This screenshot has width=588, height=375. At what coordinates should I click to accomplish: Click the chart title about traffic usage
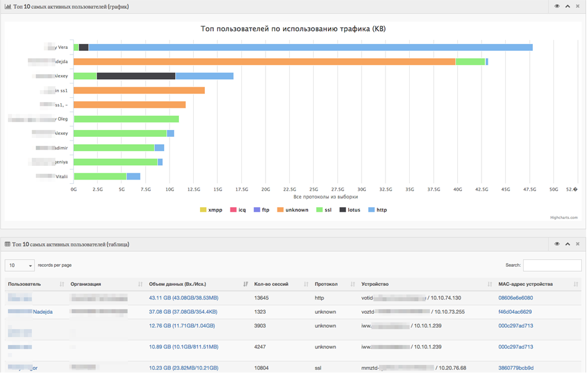pyautogui.click(x=293, y=29)
